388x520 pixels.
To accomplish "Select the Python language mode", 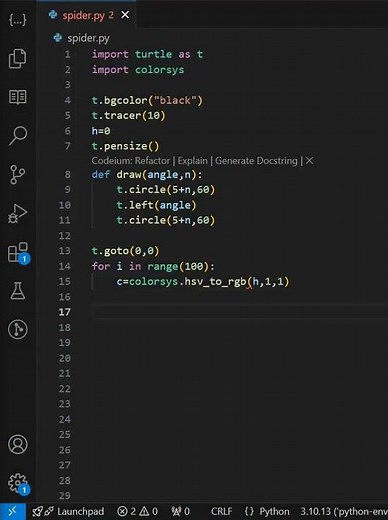I will (x=267, y=511).
